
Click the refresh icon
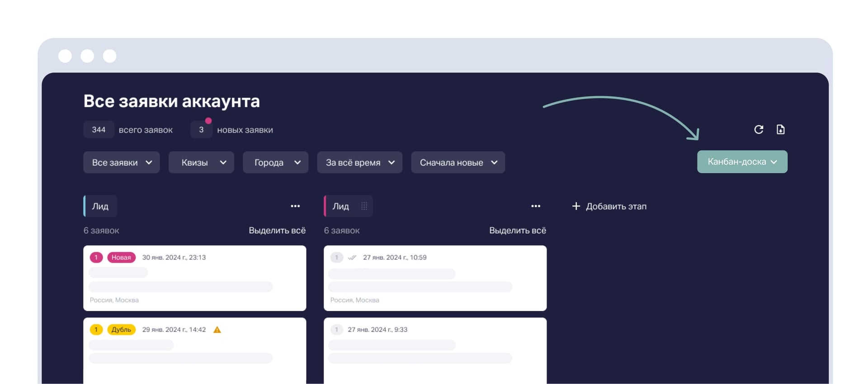pos(759,129)
